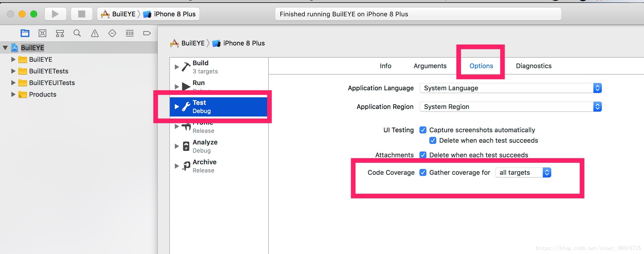Choose the iPhone 8 Plus destination in toolbar
This screenshot has height=254, width=644.
pos(169,14)
